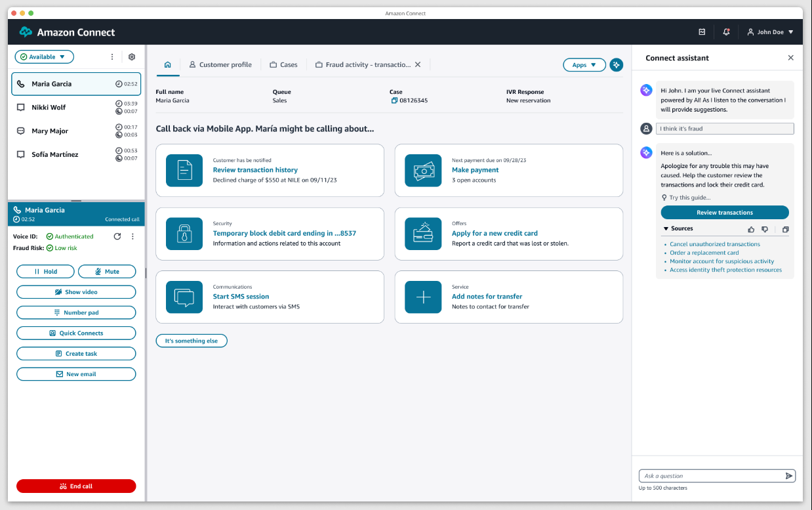The width and height of the screenshot is (812, 510).
Task: Put the call on Hold
Action: tap(45, 272)
